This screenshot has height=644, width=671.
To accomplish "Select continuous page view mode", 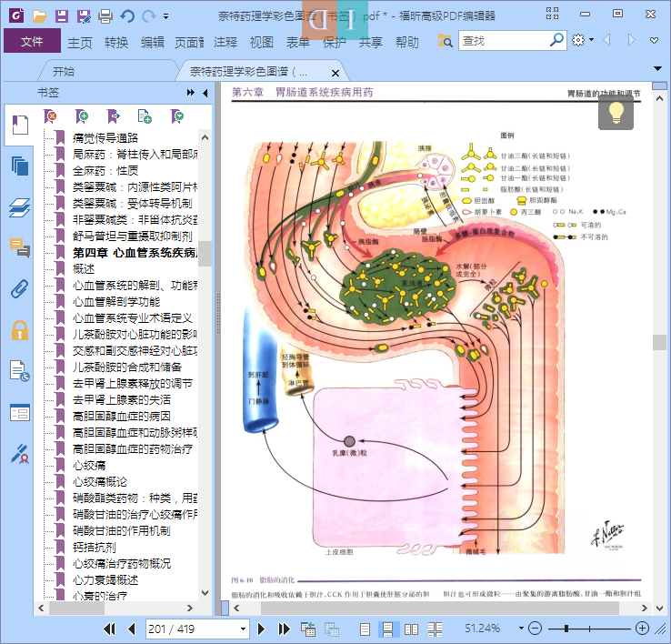I will [x=387, y=629].
